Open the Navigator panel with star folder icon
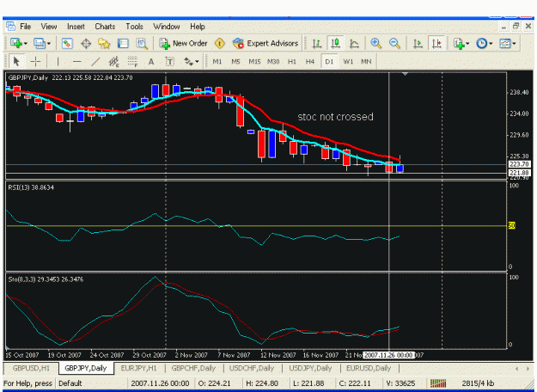537x392 pixels. click(x=104, y=44)
